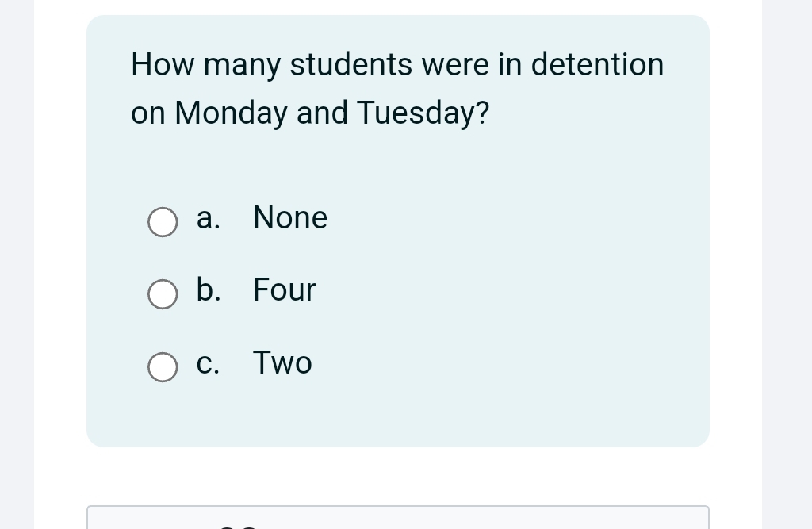Click the word "Monday" in the question
The height and width of the screenshot is (529, 812).
point(231,113)
